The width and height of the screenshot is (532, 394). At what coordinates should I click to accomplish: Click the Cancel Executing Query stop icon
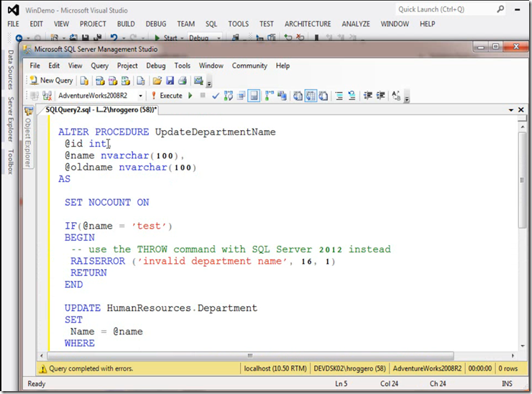tap(203, 96)
